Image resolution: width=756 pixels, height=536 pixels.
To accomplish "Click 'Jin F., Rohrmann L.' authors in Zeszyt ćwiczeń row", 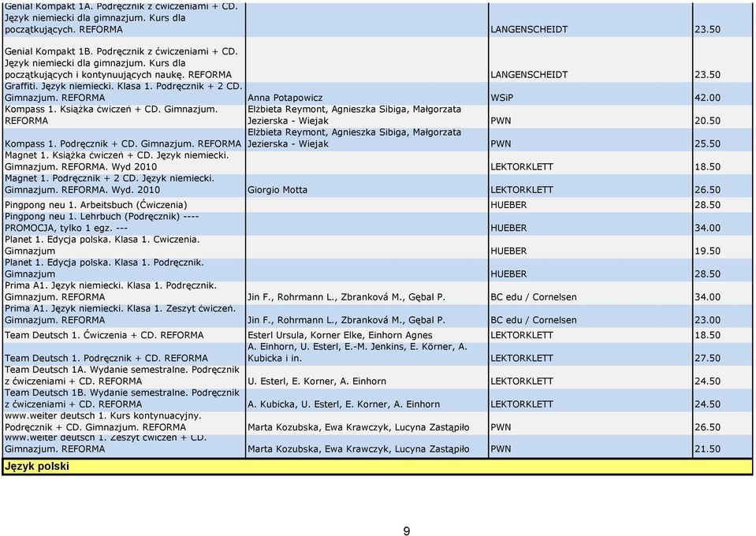I will [x=346, y=321].
